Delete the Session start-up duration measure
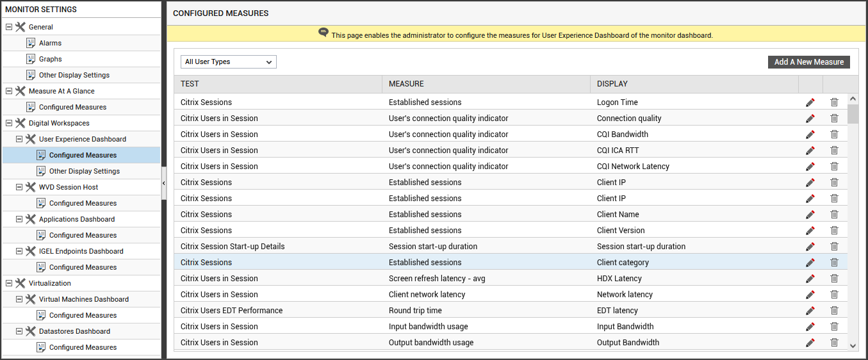Image resolution: width=868 pixels, height=360 pixels. pos(834,246)
